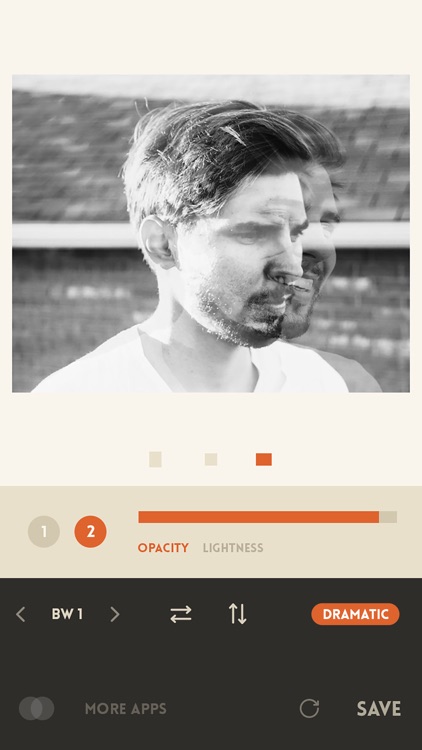The height and width of the screenshot is (750, 422).
Task: Click the unfilled end of opacity slider
Action: click(x=388, y=517)
